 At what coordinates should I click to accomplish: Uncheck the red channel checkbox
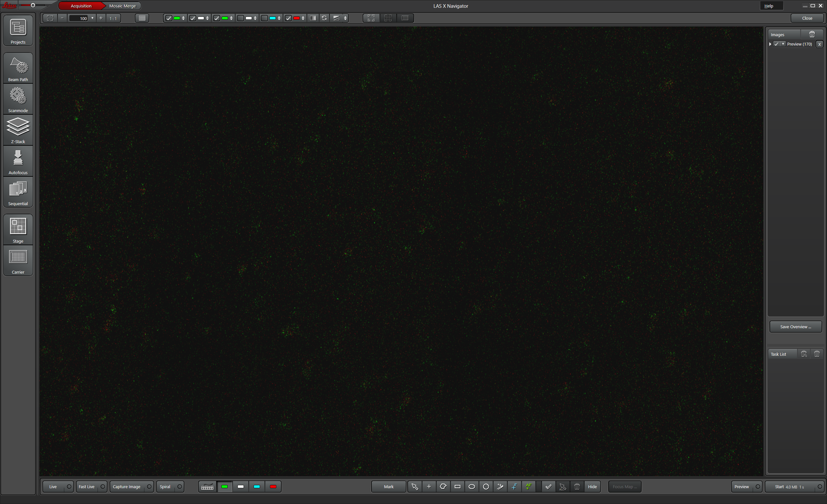pyautogui.click(x=288, y=18)
